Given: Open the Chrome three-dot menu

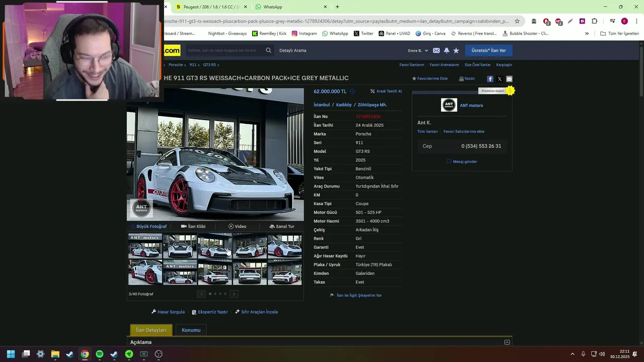Looking at the screenshot, I should (636, 21).
